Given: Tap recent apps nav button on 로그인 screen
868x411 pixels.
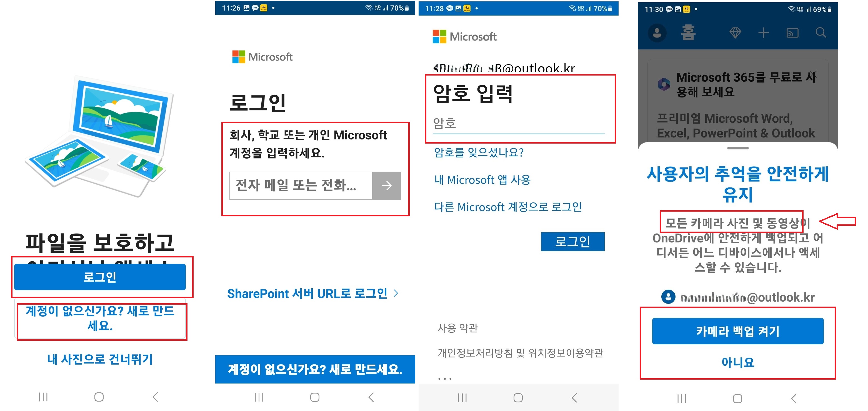Looking at the screenshot, I should [x=259, y=397].
